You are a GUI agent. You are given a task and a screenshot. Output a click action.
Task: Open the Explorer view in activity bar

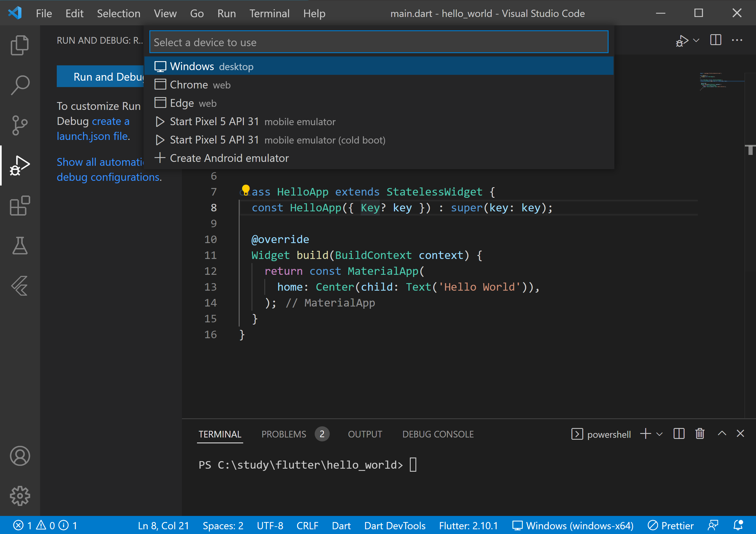[20, 45]
